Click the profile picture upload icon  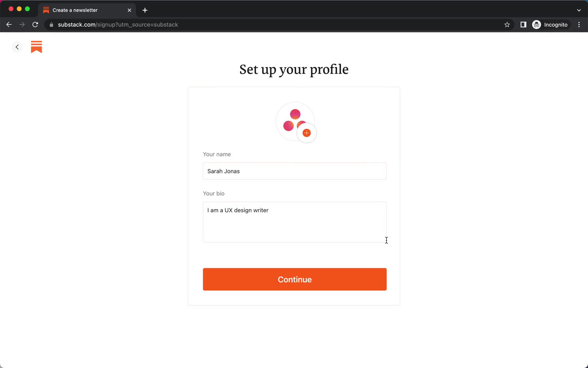[x=307, y=133]
